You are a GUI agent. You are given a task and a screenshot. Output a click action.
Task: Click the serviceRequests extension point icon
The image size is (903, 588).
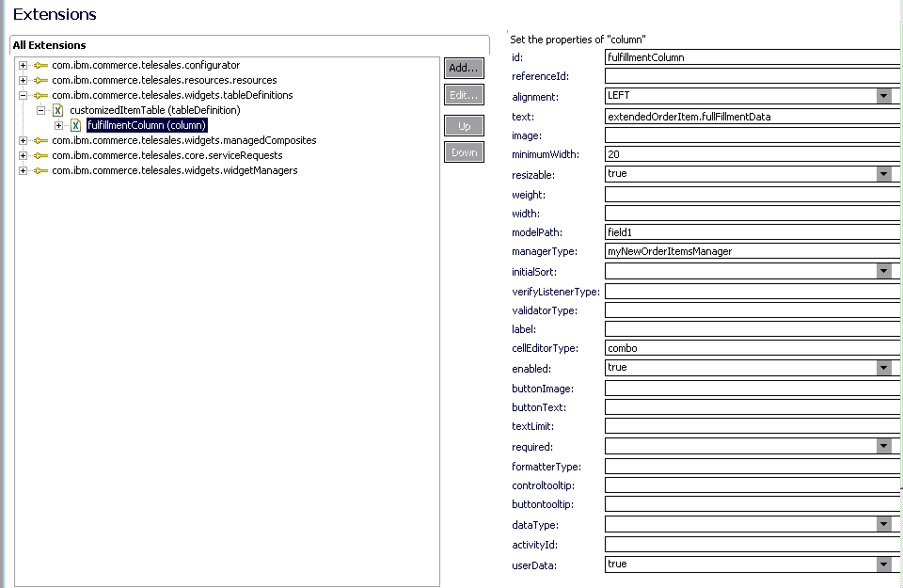[x=40, y=155]
